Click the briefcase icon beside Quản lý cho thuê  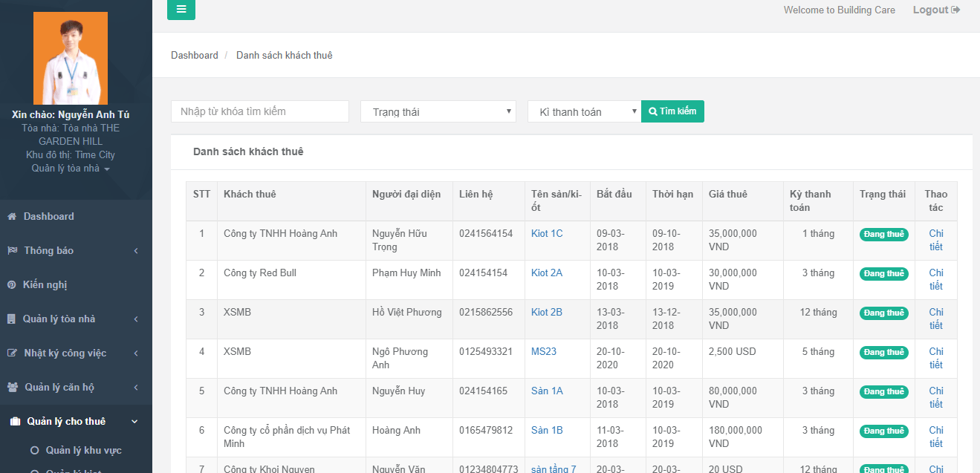point(15,422)
